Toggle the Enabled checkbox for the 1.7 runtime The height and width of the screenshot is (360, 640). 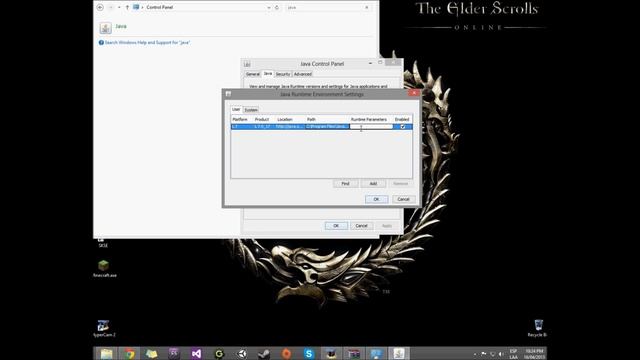403,127
